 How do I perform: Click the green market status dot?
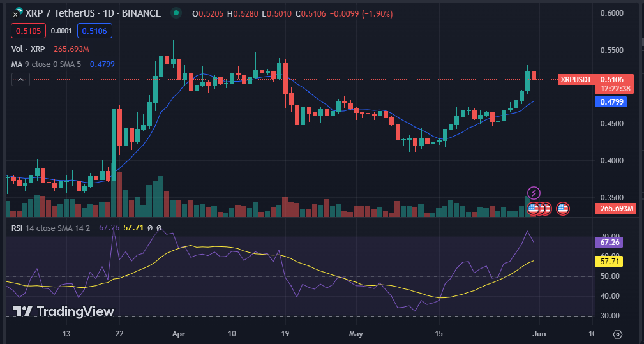pos(176,13)
